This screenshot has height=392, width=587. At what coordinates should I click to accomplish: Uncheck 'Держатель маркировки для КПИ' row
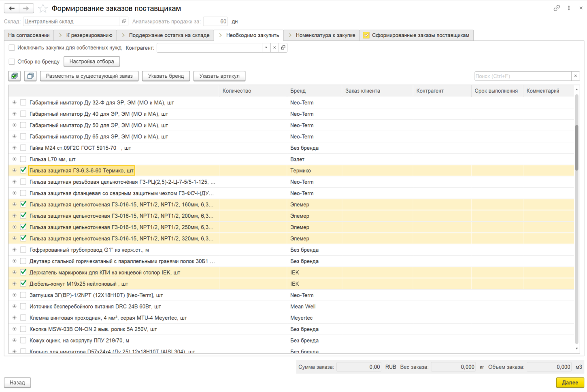23,272
